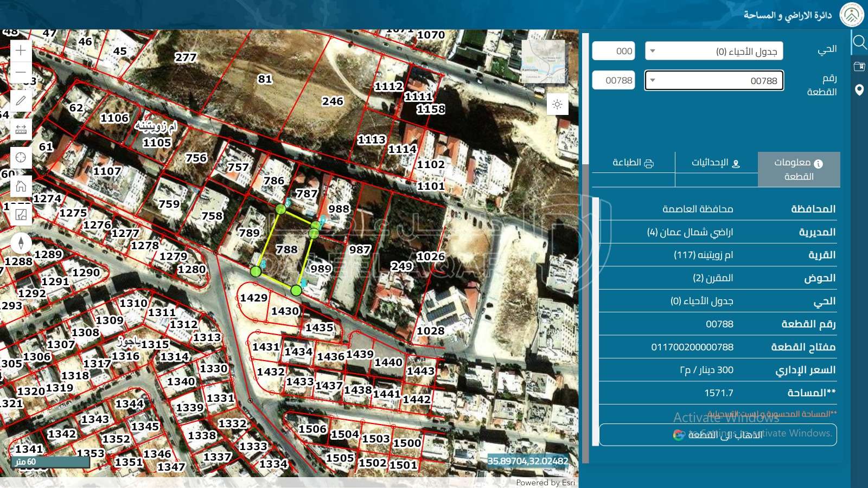
Task: Click the parcel code 00788 input field
Action: pyautogui.click(x=614, y=80)
